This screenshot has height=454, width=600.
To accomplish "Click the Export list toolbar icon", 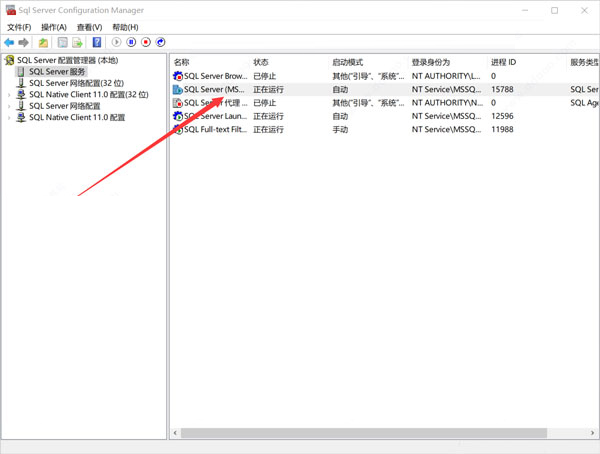I will [x=78, y=42].
